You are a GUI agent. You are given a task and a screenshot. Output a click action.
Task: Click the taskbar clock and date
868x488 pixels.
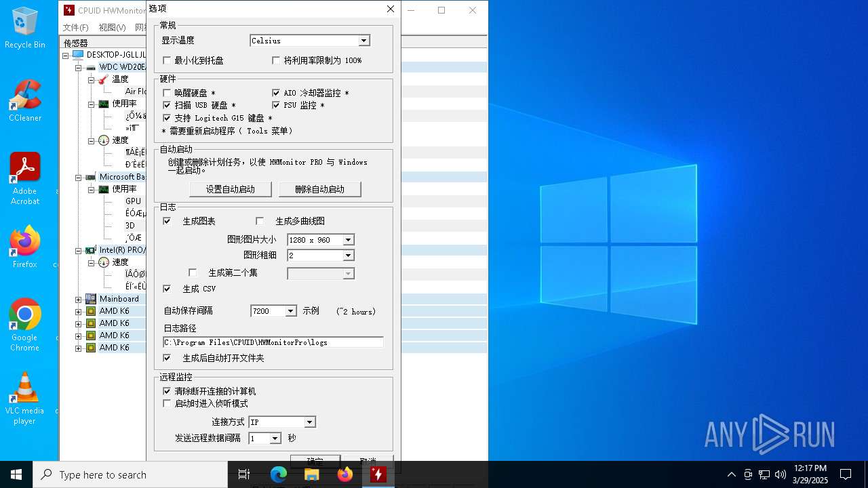coord(811,474)
